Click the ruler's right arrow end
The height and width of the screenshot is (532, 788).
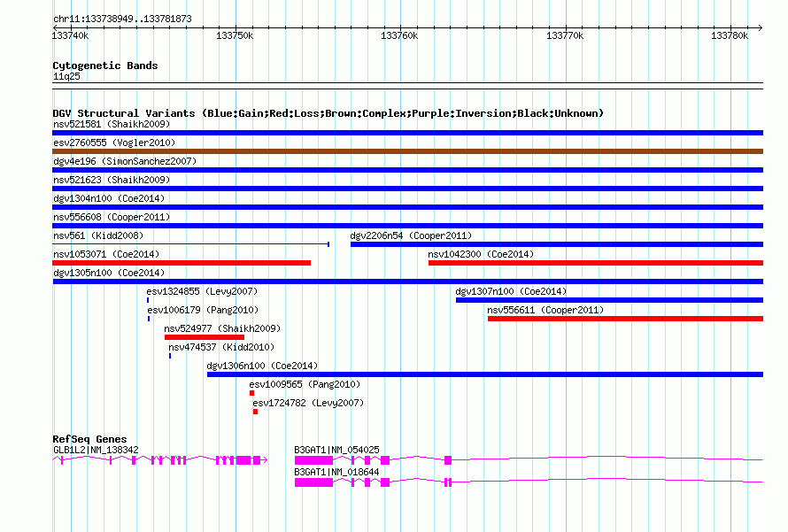tap(760, 27)
